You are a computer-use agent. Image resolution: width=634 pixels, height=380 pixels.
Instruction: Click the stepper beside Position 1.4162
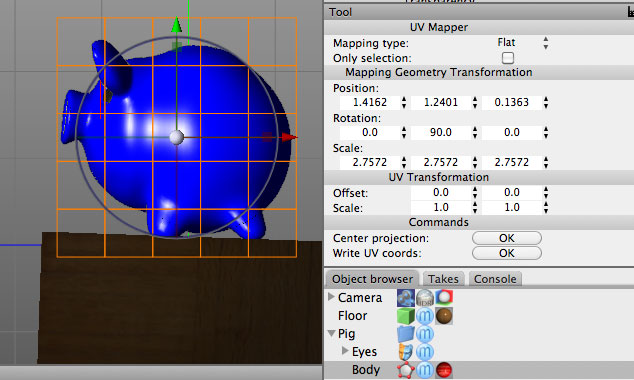click(404, 102)
